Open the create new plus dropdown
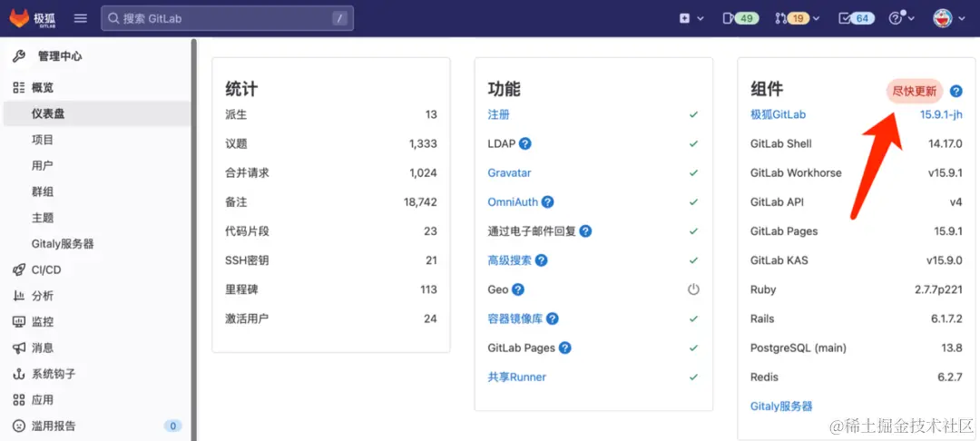Image resolution: width=980 pixels, height=441 pixels. click(691, 18)
